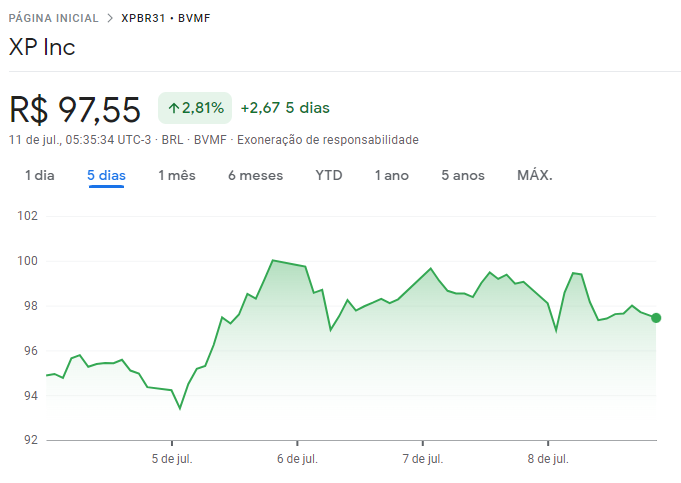Switch to the 1 dia range tab
This screenshot has height=483, width=681.
click(x=40, y=175)
